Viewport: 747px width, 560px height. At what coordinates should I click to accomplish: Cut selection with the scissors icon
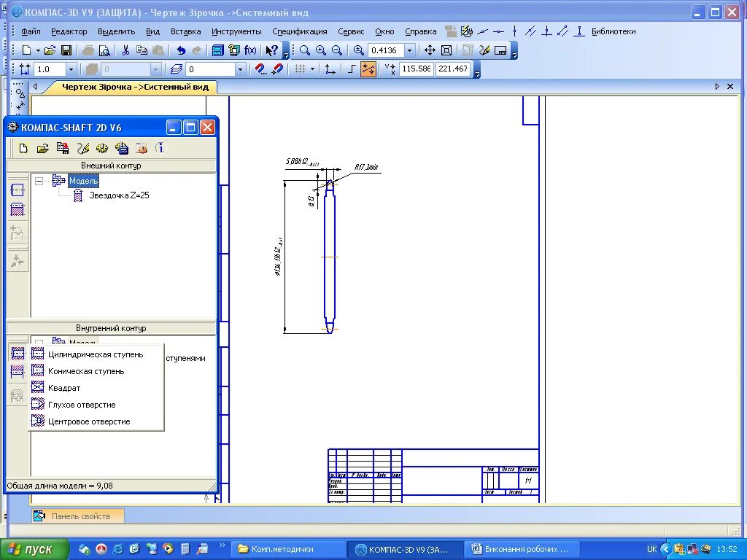tap(125, 50)
